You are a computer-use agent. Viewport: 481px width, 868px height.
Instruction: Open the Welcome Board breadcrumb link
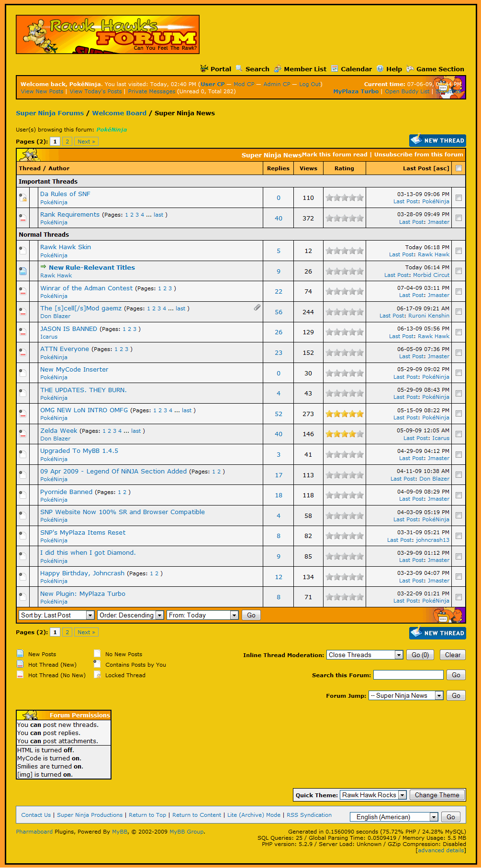point(119,113)
